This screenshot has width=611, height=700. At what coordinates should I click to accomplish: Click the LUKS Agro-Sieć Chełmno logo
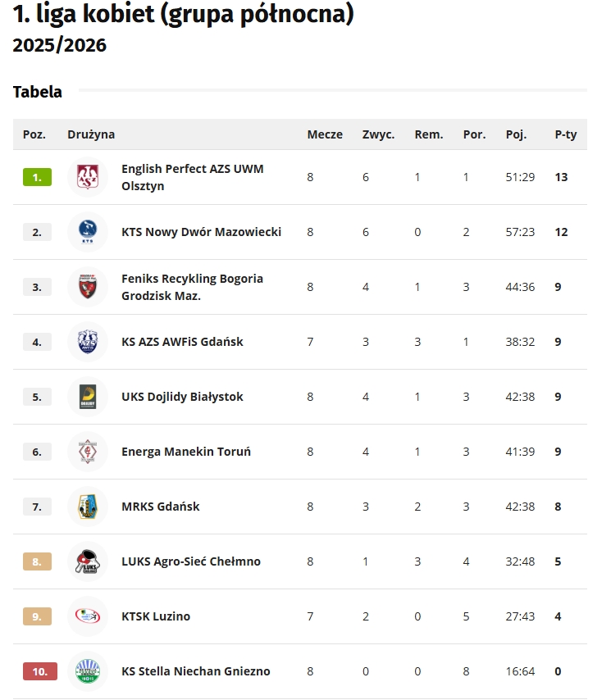tap(88, 561)
